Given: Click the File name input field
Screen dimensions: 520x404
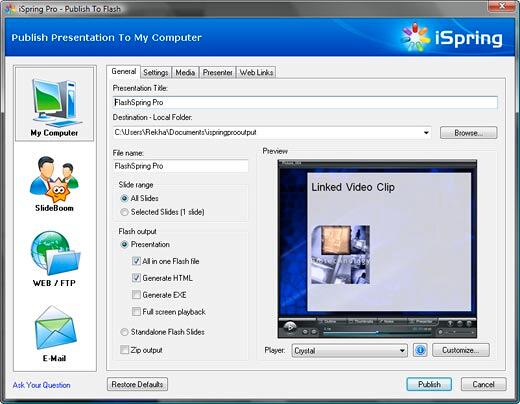Looking at the screenshot, I should pyautogui.click(x=180, y=166).
